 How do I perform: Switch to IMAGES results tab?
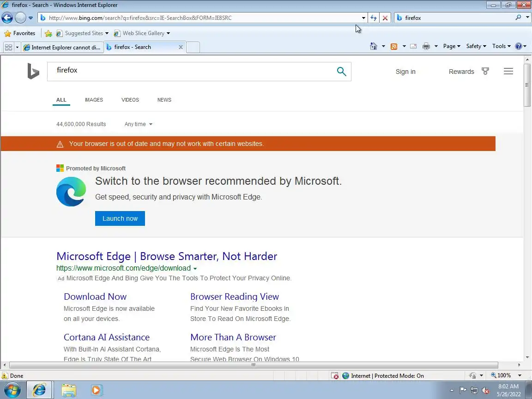click(x=94, y=100)
